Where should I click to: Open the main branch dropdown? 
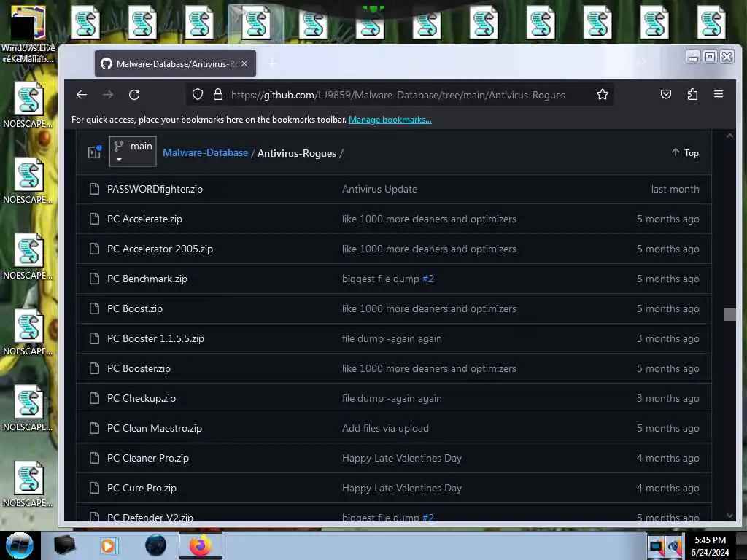pyautogui.click(x=133, y=152)
